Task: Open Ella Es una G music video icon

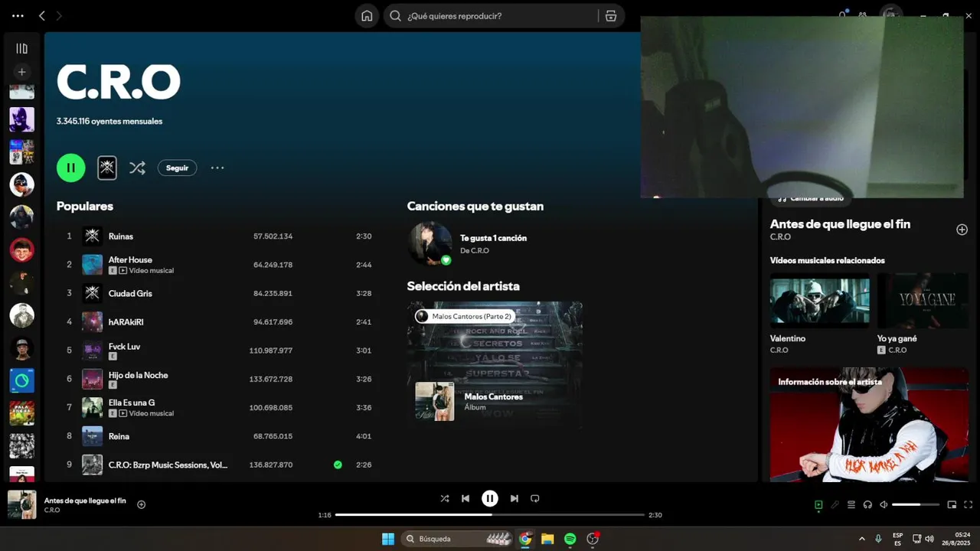Action: pos(122,413)
